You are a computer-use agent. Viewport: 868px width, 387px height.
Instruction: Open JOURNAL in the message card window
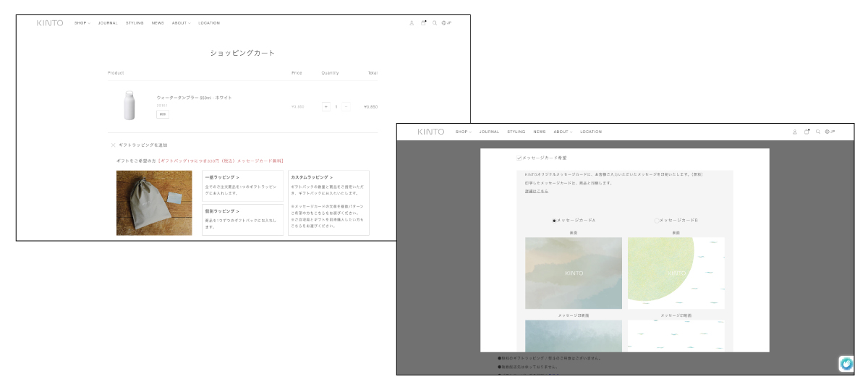tap(489, 132)
